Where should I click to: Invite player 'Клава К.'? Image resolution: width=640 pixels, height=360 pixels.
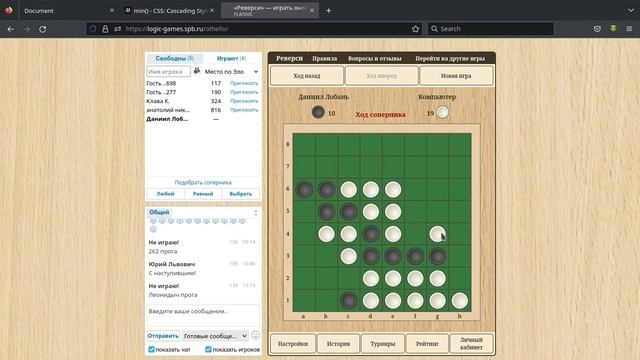[244, 101]
